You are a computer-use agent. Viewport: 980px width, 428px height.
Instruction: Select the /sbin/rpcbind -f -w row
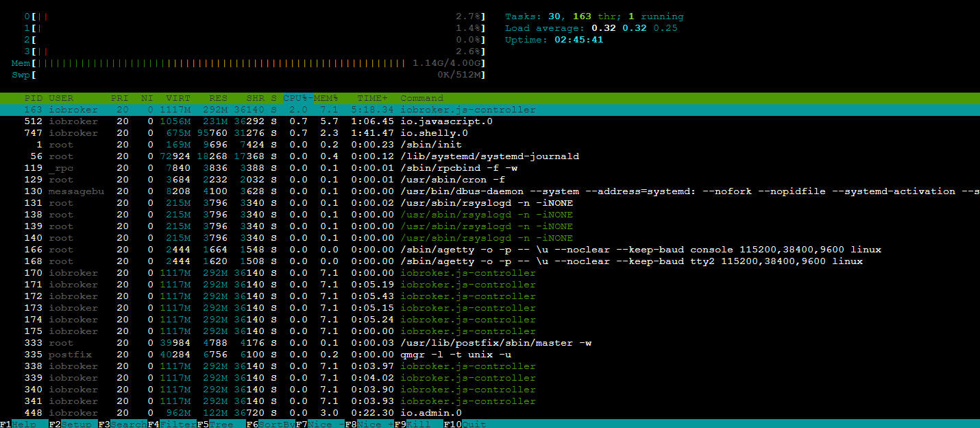coord(490,168)
